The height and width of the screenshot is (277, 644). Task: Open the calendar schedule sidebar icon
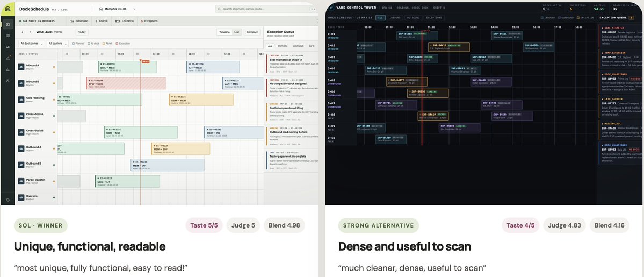(8, 24)
